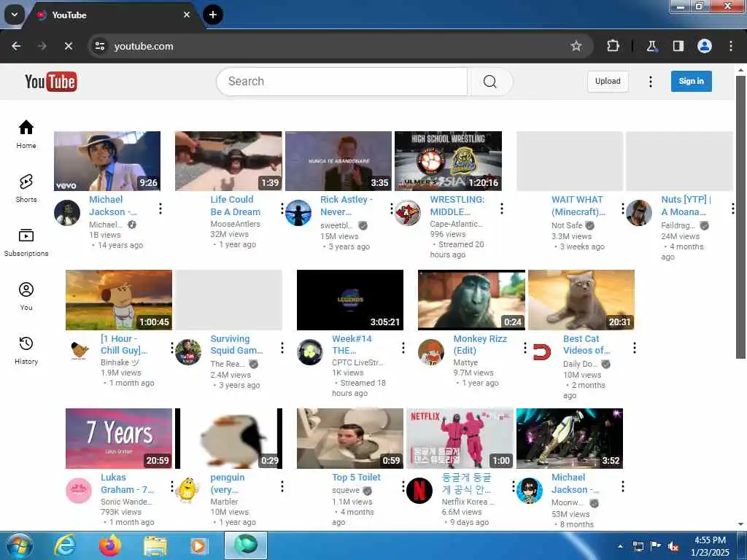This screenshot has width=747, height=560.
Task: Close the YouTube tab
Action: (x=187, y=15)
